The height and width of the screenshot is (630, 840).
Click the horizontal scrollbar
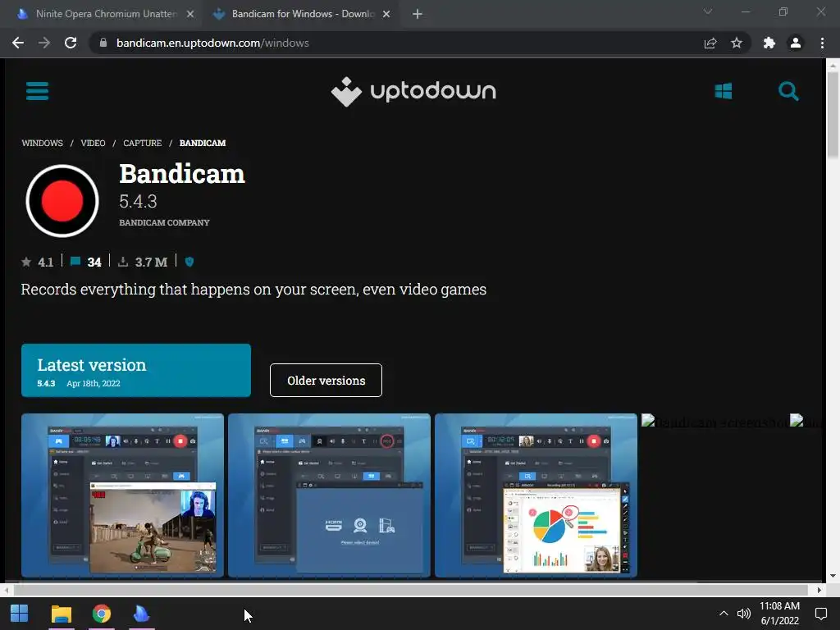[410, 590]
